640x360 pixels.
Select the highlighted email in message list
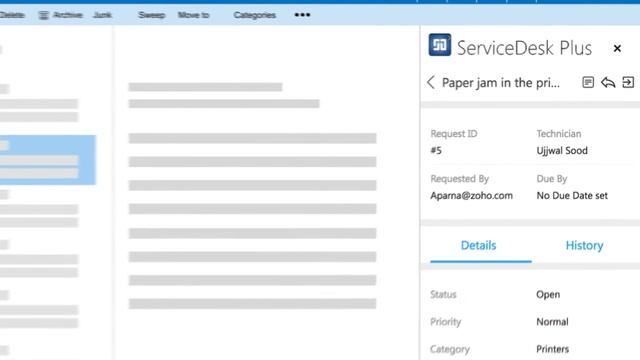pos(47,160)
